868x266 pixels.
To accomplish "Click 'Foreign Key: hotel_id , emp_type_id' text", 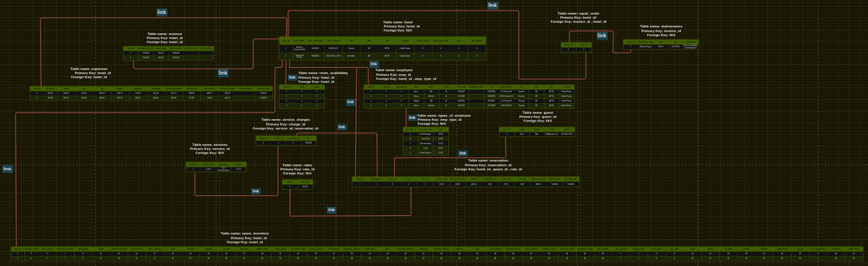I will 406,79.
